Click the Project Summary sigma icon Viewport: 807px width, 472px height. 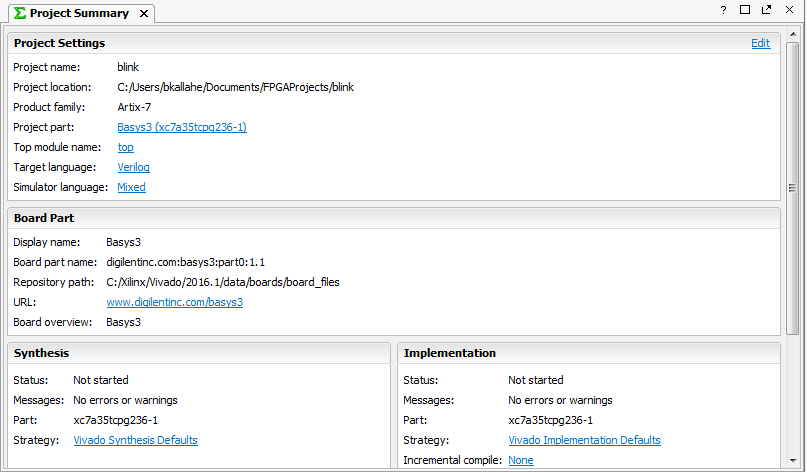[20, 13]
